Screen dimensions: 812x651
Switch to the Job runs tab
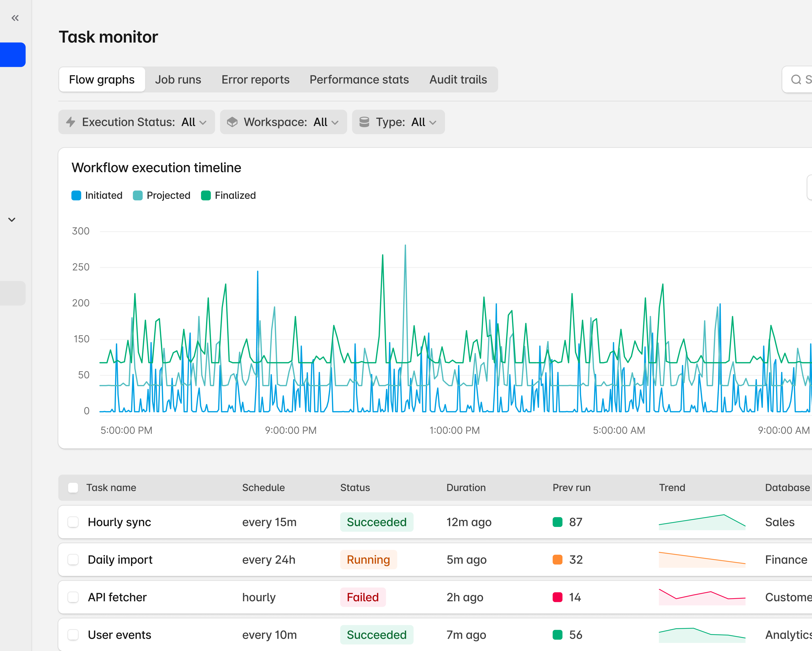[178, 80]
